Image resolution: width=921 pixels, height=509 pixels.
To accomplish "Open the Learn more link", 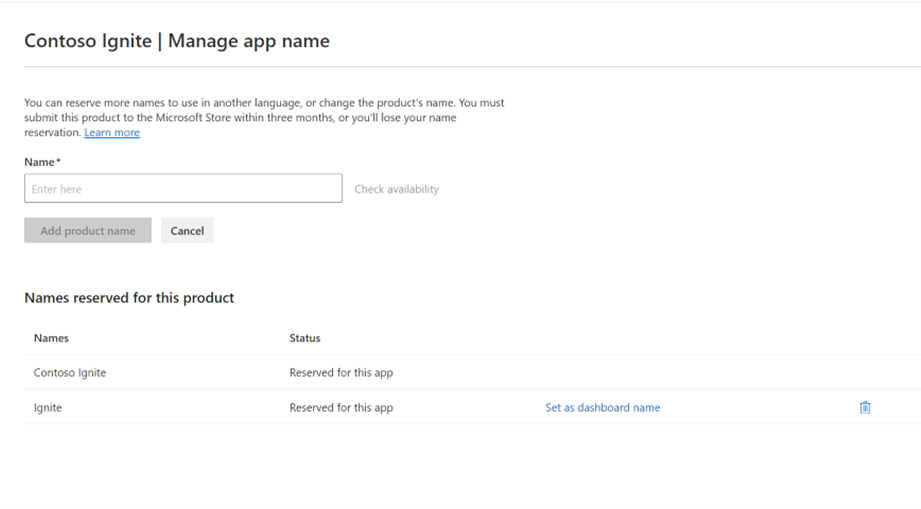I will coord(112,133).
